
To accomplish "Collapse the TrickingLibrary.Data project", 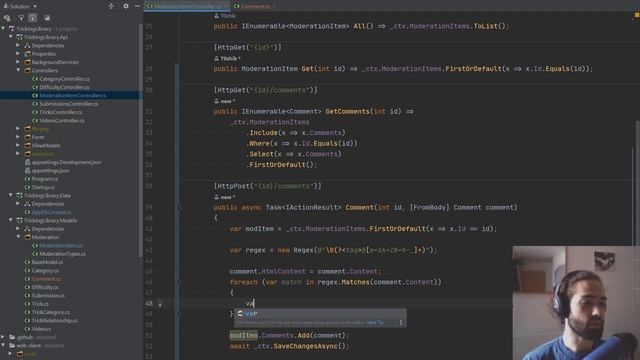I will coord(11,196).
